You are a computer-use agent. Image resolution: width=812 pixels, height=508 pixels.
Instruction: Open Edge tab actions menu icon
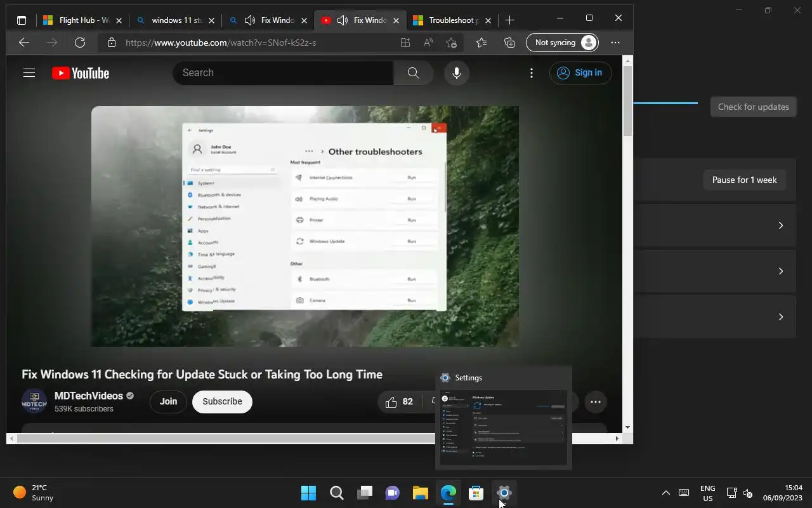(22, 20)
